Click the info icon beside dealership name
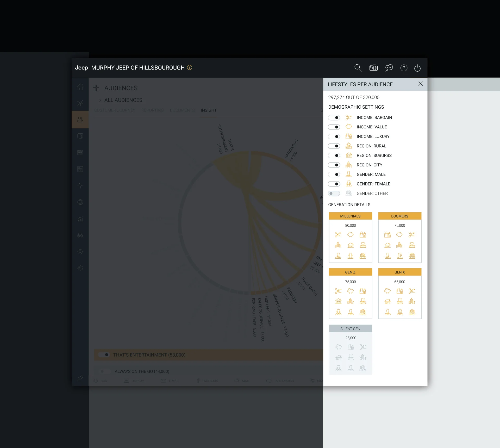The width and height of the screenshot is (500, 448). coord(190,67)
